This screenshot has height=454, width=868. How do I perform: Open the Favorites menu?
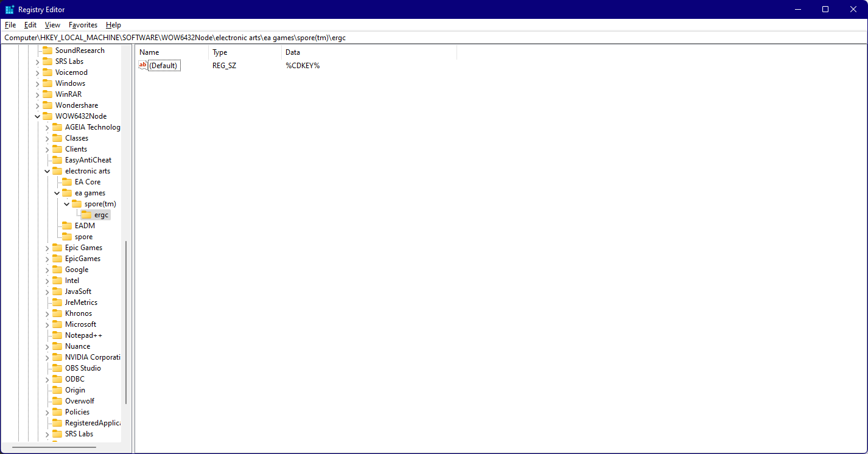83,25
